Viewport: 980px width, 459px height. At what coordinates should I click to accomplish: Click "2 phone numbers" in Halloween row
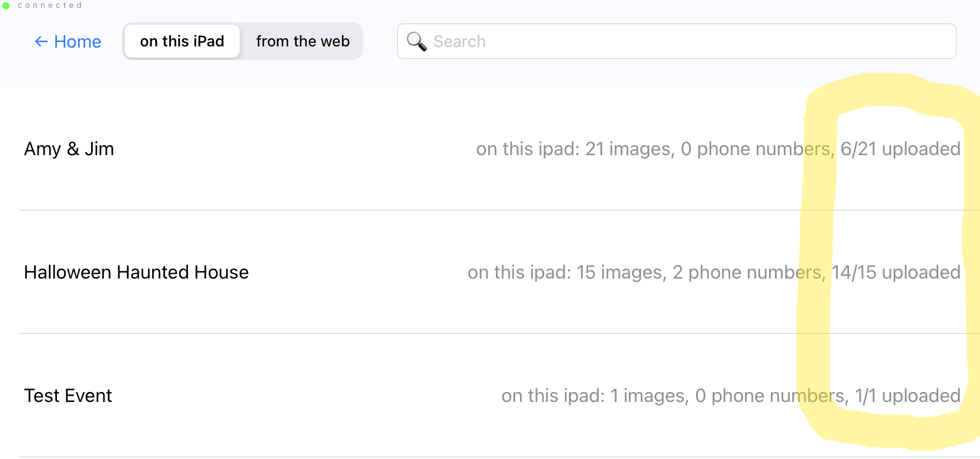click(747, 273)
